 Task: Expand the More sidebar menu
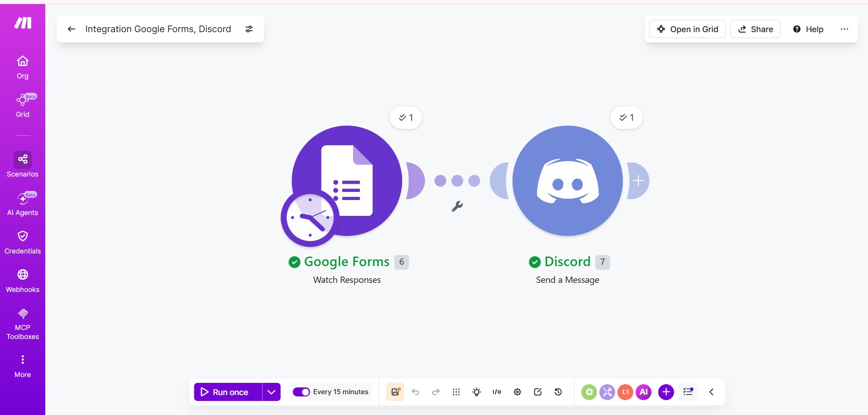pyautogui.click(x=23, y=366)
